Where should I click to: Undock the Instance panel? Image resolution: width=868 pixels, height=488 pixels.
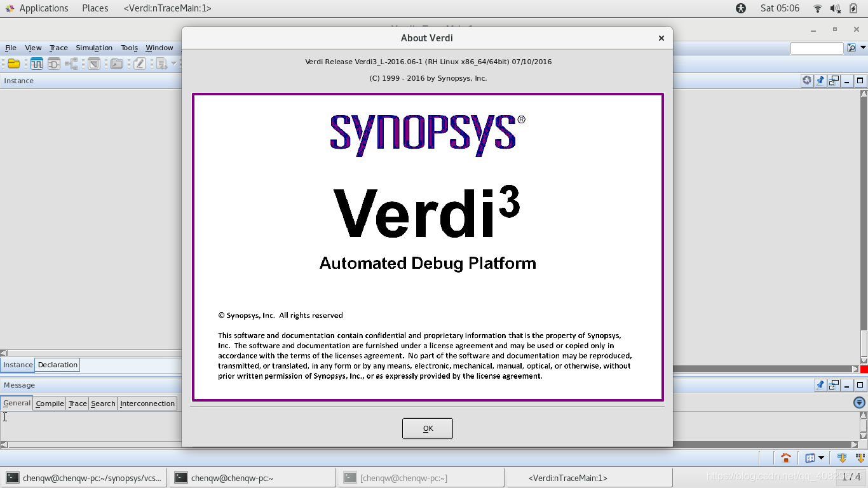pyautogui.click(x=834, y=81)
